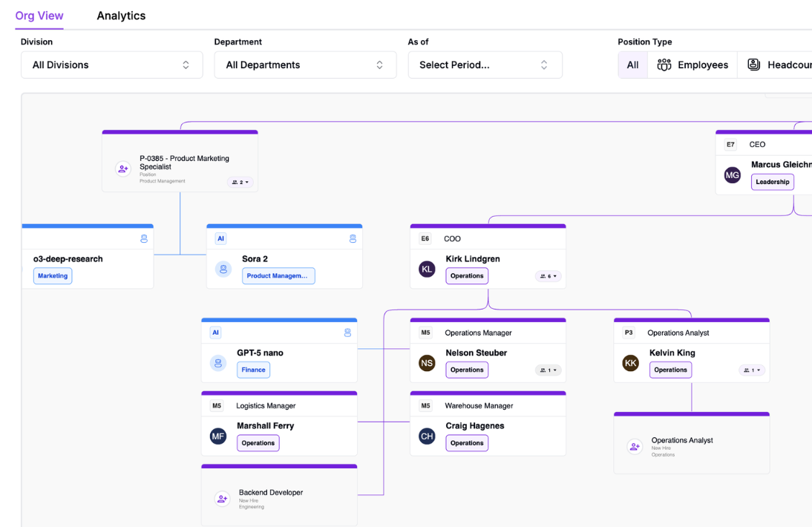Switch to the Analytics tab
This screenshot has width=812, height=527.
pos(121,15)
